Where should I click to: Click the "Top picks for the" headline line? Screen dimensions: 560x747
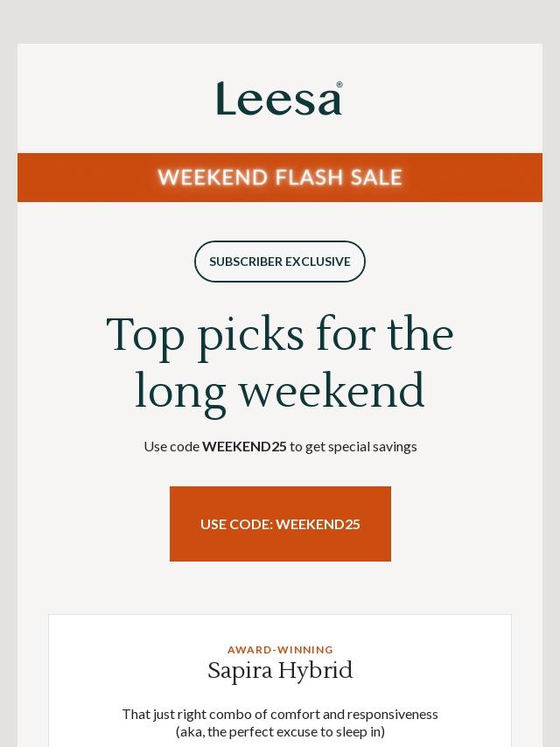pos(280,335)
